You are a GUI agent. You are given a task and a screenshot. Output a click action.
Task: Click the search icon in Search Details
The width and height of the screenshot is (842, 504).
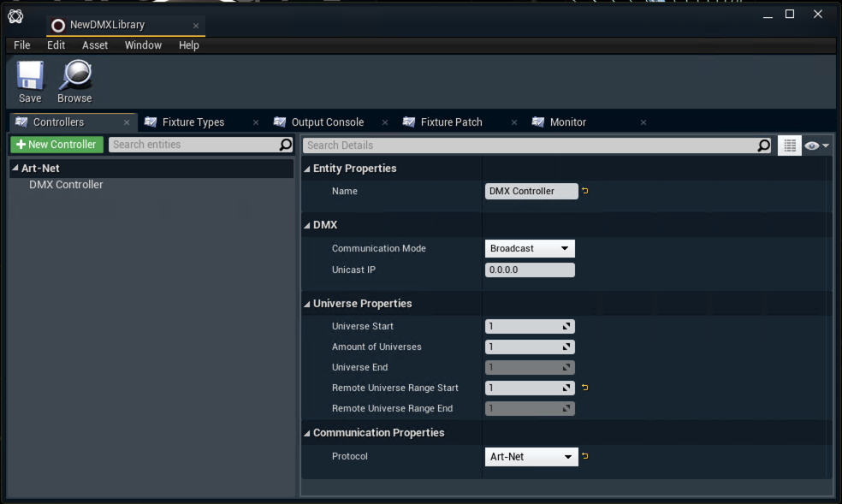(x=763, y=145)
